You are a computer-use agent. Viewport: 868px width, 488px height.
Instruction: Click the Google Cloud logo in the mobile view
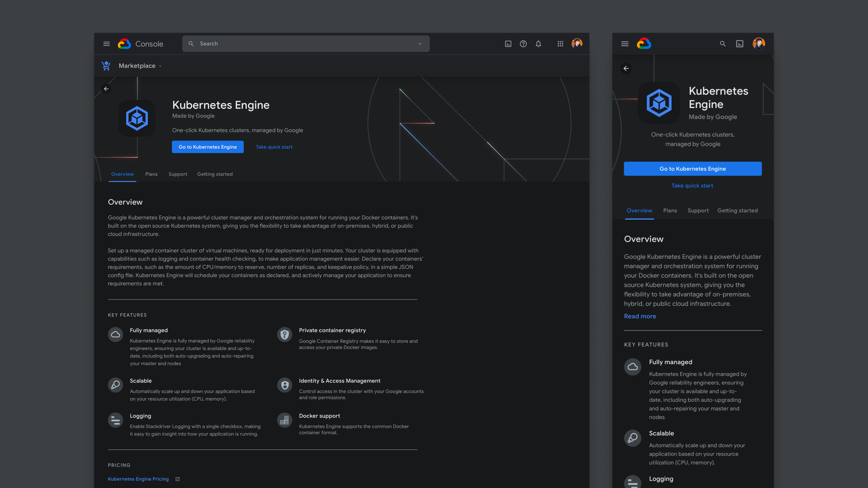tap(644, 44)
